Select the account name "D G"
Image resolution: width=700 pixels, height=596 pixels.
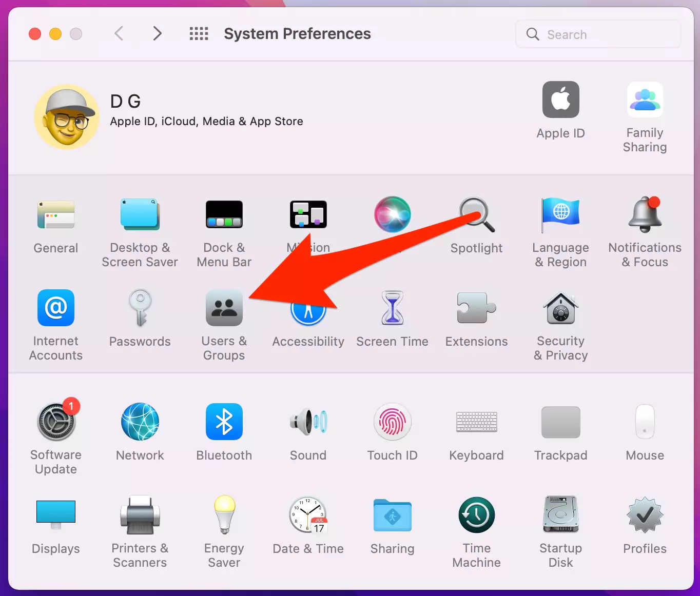(126, 102)
